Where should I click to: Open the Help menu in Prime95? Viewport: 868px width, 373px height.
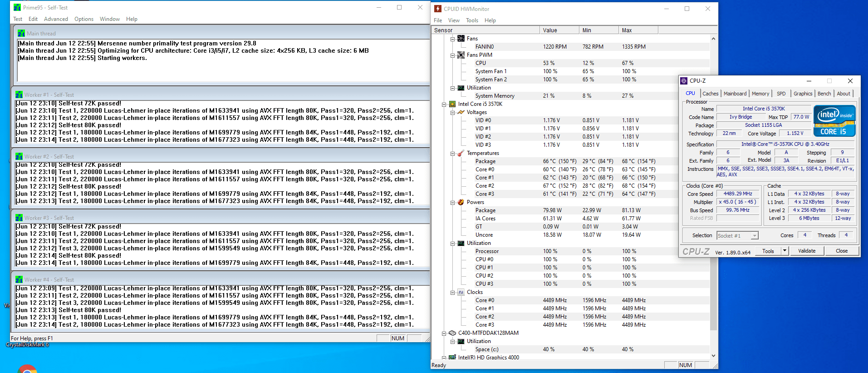point(132,19)
